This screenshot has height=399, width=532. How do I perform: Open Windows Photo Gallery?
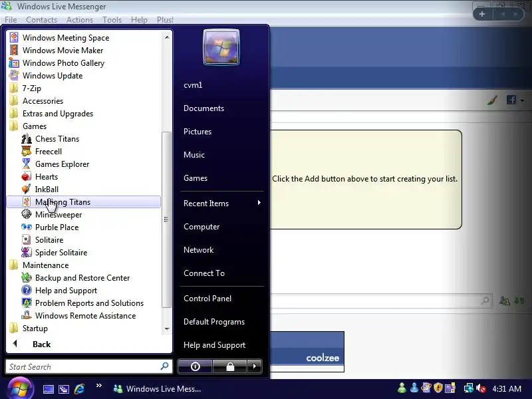point(63,63)
